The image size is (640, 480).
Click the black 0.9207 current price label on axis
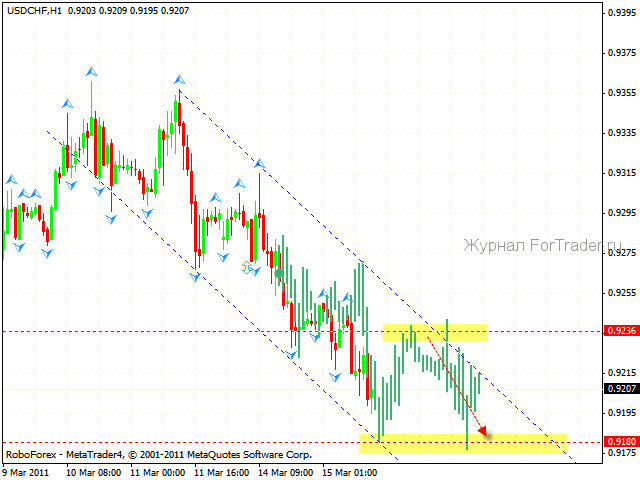pyautogui.click(x=621, y=389)
